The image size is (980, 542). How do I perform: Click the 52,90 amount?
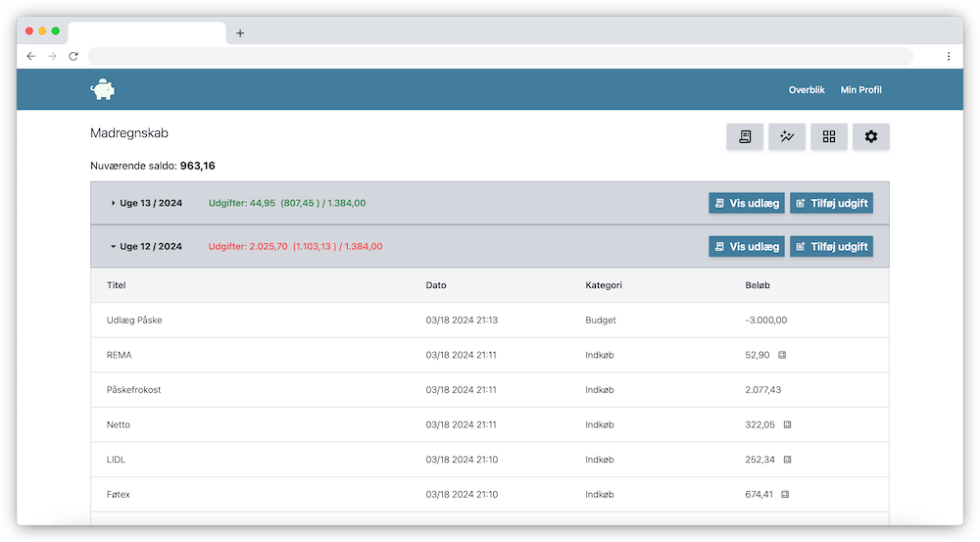(757, 355)
